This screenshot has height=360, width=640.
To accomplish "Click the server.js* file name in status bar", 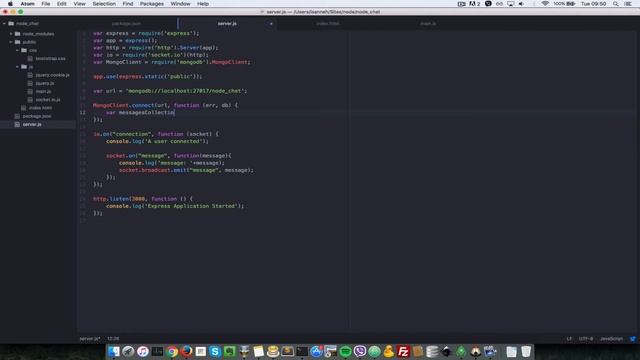I will [90, 339].
